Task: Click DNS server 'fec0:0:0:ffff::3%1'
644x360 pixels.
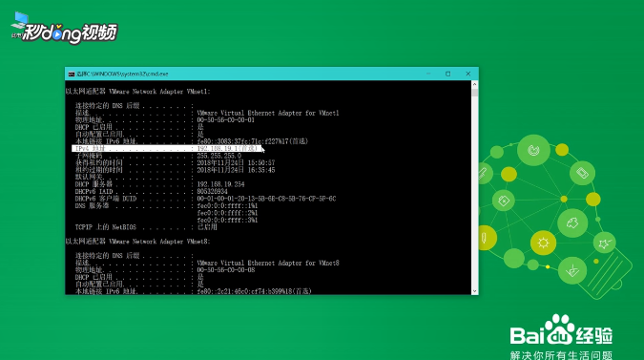Action: 227,221
